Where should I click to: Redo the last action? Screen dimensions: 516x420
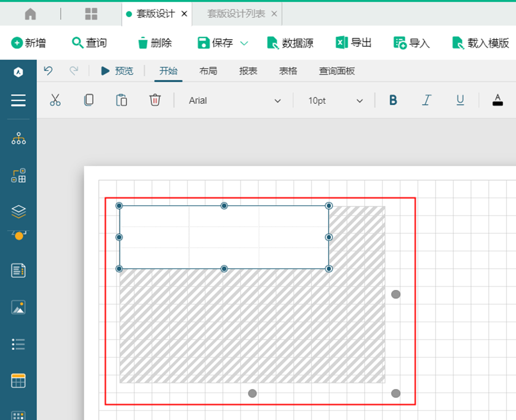[x=74, y=71]
